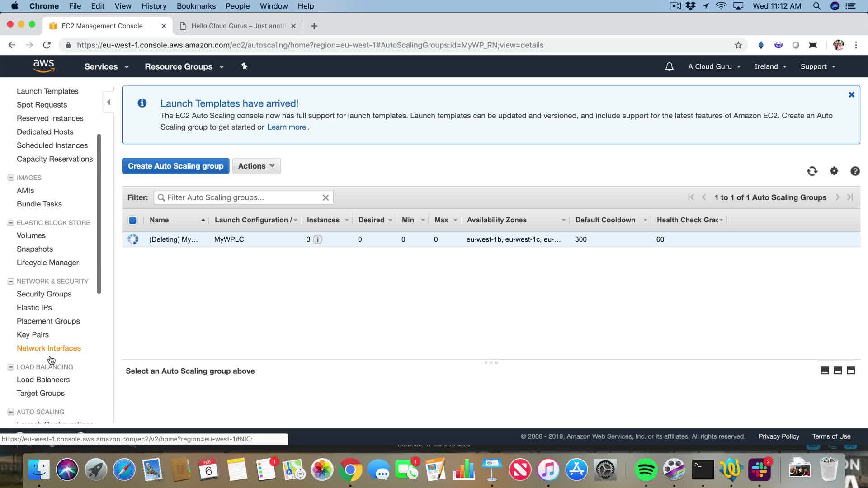Dismiss the Launch Templates banner
The image size is (868, 488).
(851, 95)
